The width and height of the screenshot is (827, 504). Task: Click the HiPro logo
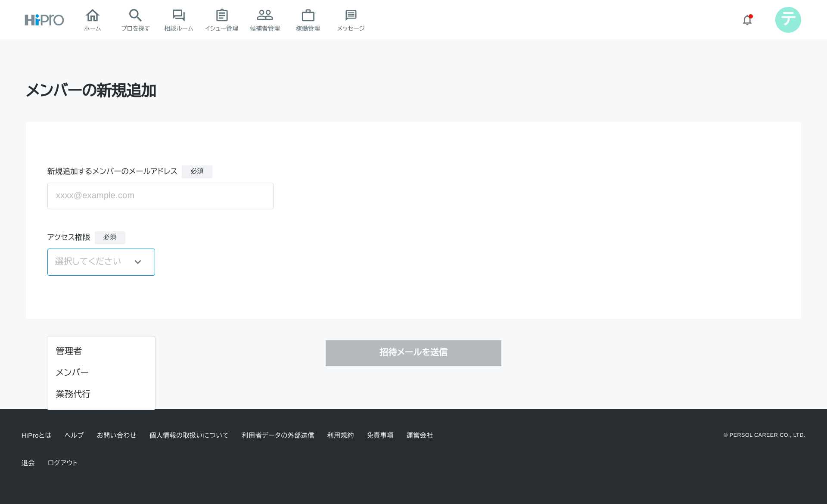pos(44,20)
